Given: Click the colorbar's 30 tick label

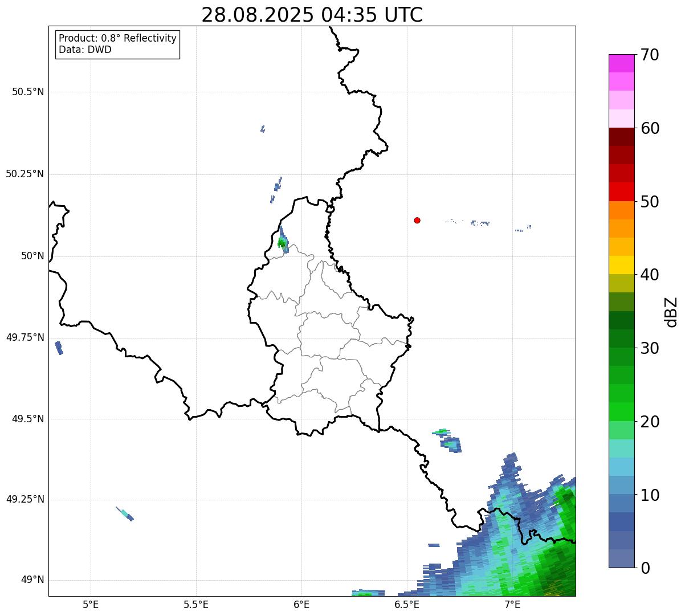Looking at the screenshot, I should tap(650, 348).
